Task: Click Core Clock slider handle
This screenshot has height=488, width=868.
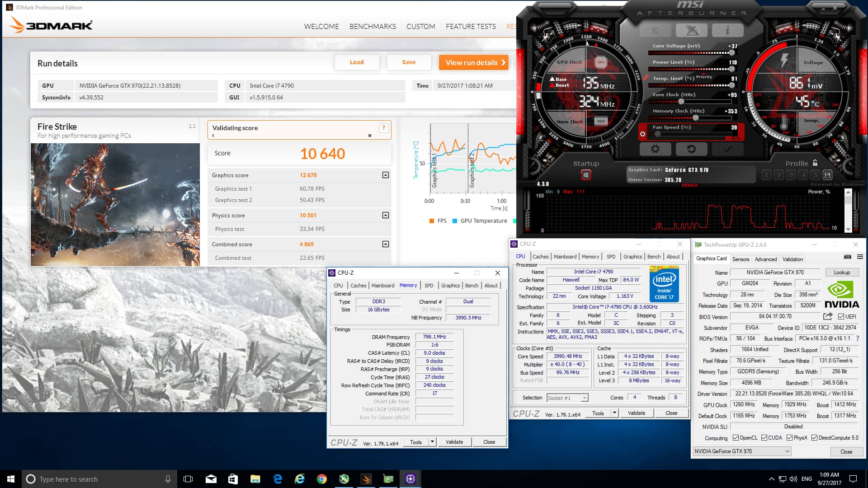Action: point(681,101)
